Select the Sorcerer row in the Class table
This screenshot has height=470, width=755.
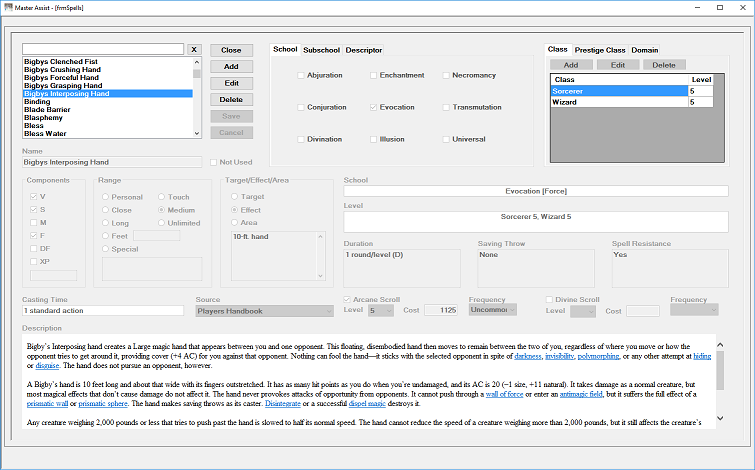pyautogui.click(x=632, y=91)
